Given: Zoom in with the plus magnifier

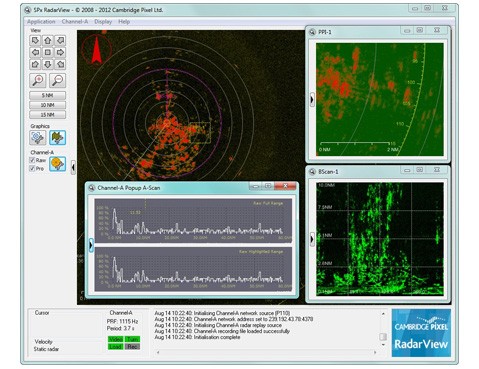Looking at the screenshot, I should pyautogui.click(x=38, y=80).
